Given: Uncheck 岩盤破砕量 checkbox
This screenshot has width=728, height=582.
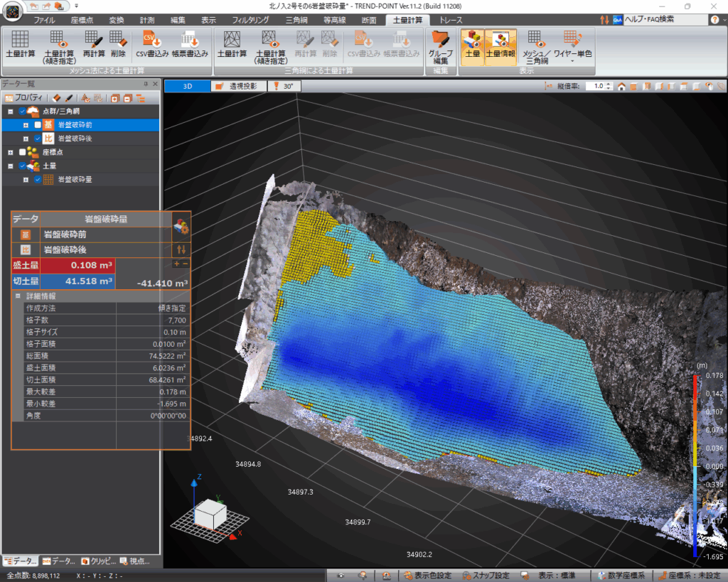Looking at the screenshot, I should (38, 180).
